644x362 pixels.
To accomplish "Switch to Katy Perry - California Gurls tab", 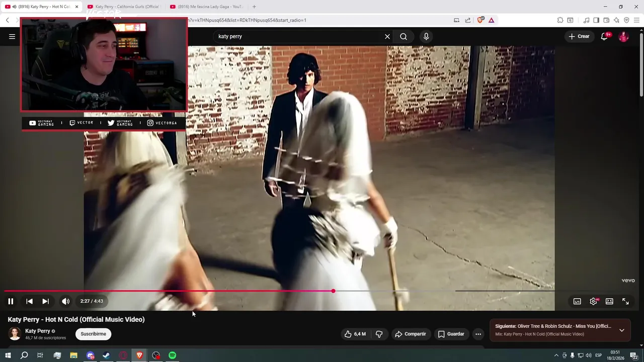I will coord(124,7).
